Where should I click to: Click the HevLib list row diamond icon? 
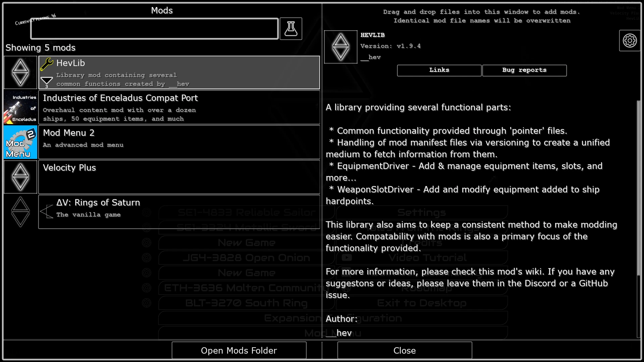tap(20, 72)
